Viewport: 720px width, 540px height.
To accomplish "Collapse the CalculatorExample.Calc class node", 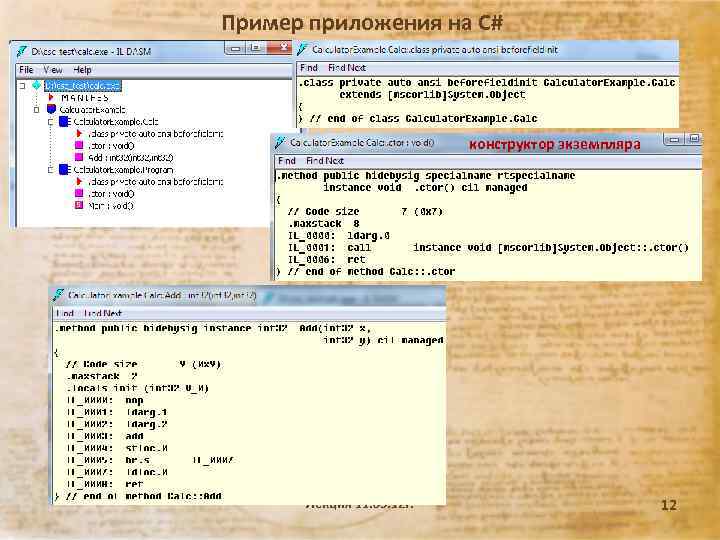I will (50, 122).
